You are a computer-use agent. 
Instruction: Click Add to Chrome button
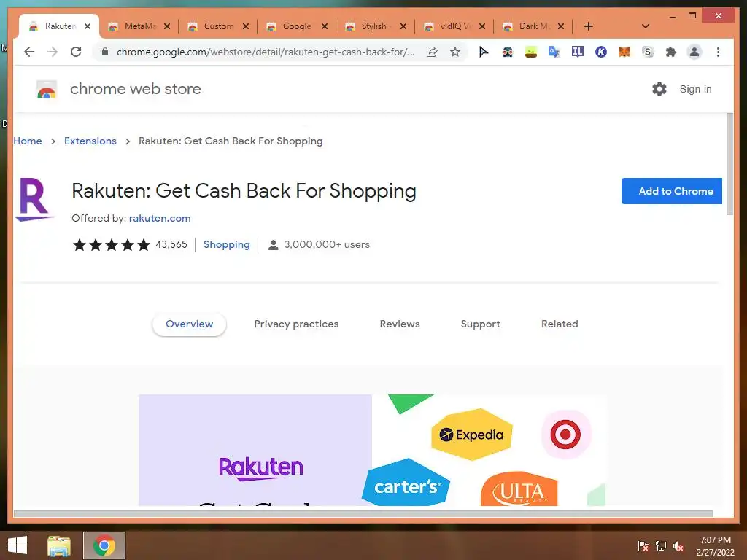pos(672,191)
